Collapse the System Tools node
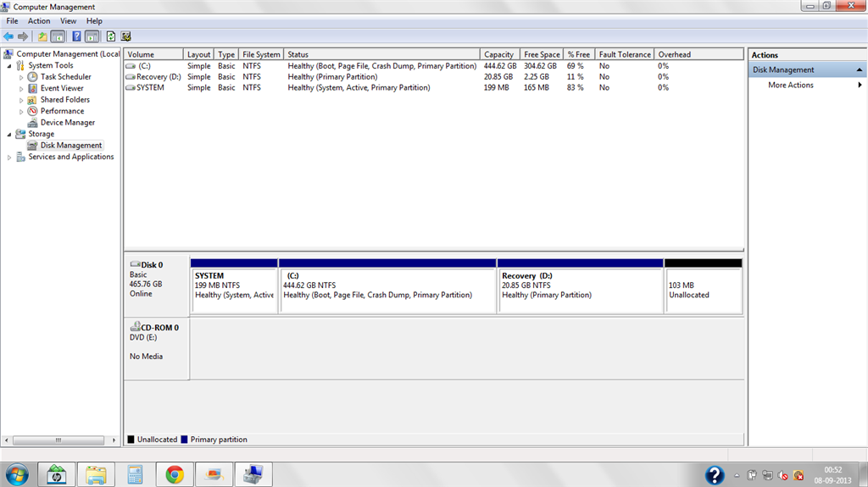This screenshot has width=868, height=487. tap(8, 66)
